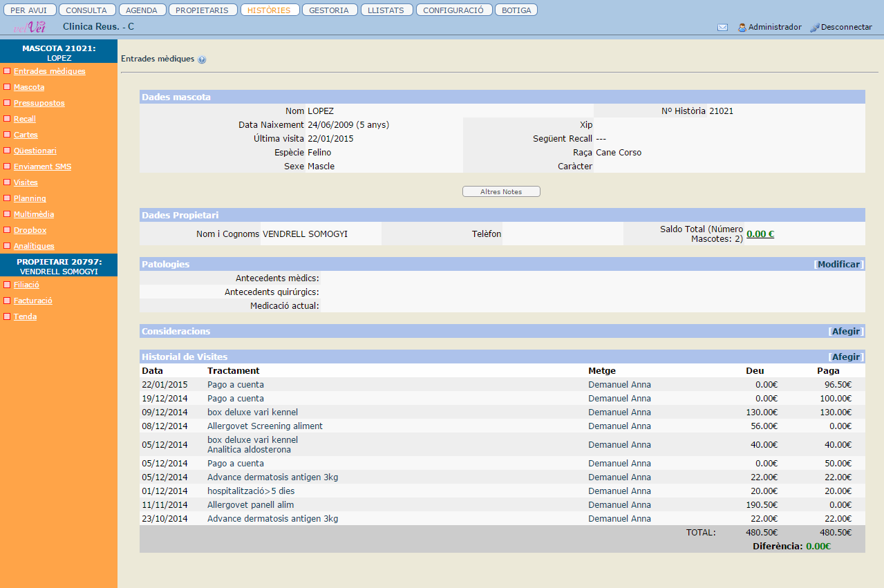Open the HISTÒRIES tab
Image resolution: width=884 pixels, height=588 pixels.
pos(270,10)
